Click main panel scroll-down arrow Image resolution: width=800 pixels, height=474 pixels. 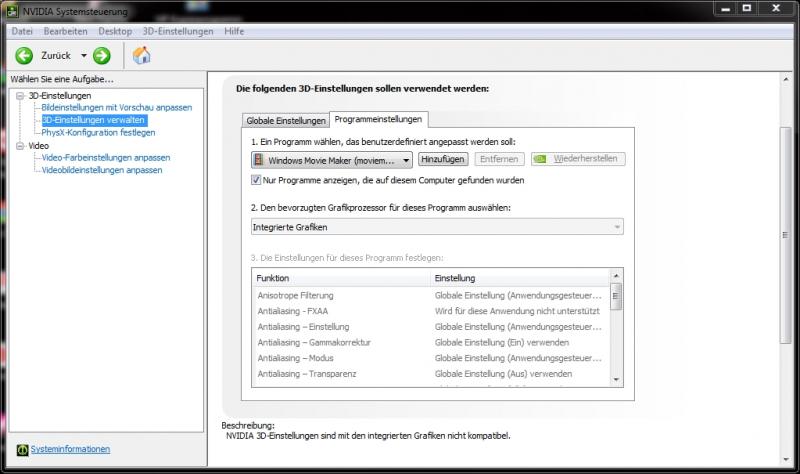pos(786,460)
